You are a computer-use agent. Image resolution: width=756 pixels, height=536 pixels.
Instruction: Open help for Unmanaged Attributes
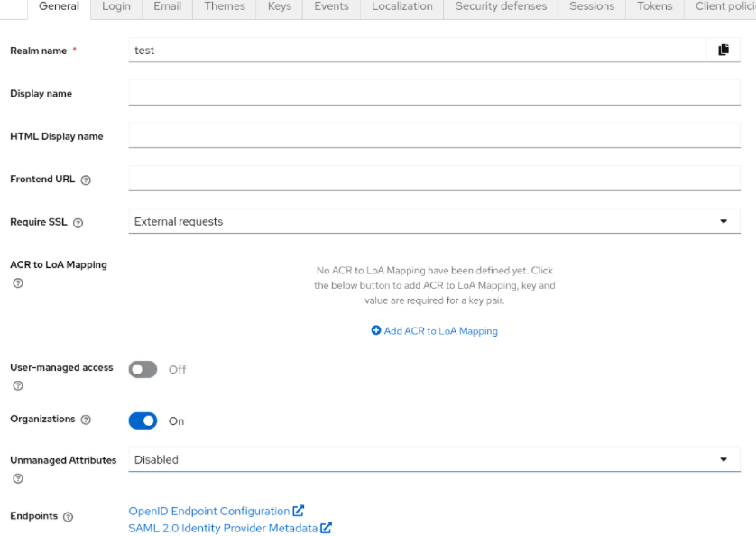pyautogui.click(x=16, y=476)
